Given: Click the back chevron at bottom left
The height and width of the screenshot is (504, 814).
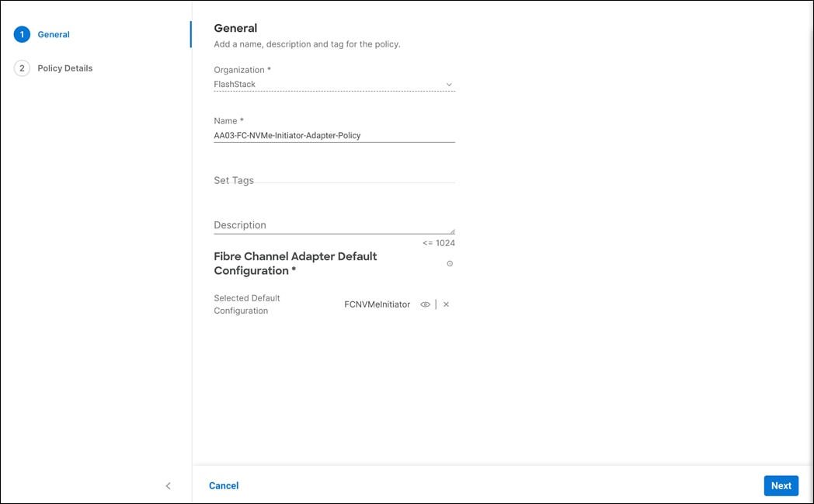Looking at the screenshot, I should coord(169,485).
